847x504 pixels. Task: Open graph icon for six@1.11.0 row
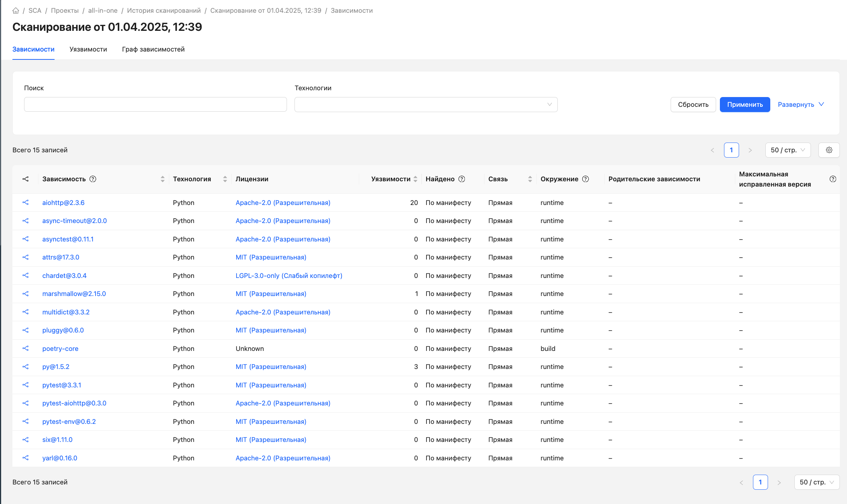tap(26, 440)
